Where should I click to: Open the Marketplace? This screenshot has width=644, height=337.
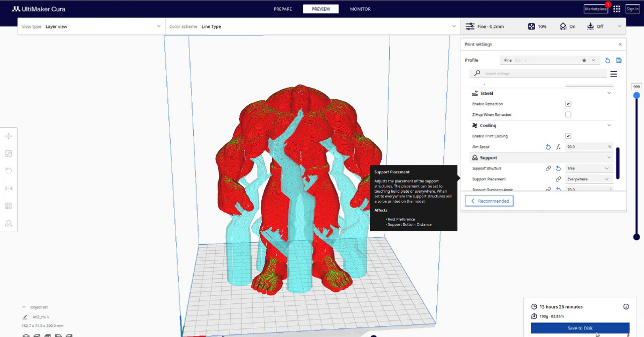pos(595,9)
